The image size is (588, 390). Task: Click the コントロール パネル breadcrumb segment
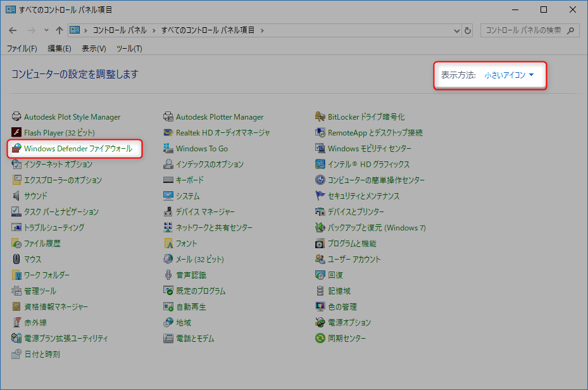[120, 30]
